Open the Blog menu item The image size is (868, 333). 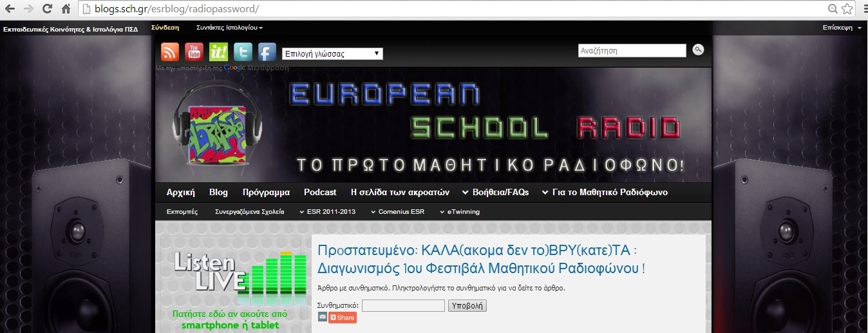tap(218, 192)
